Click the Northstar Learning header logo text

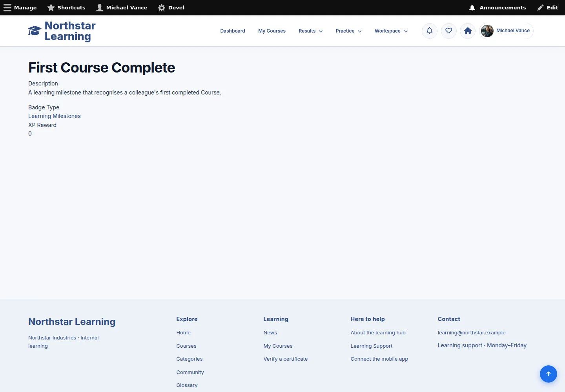tap(70, 31)
